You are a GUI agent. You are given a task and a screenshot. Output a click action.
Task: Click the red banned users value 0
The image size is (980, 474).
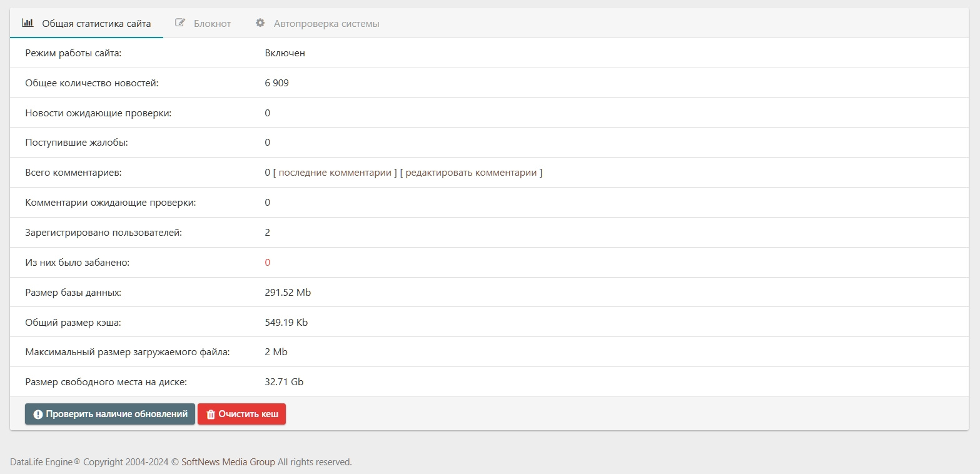pos(268,263)
